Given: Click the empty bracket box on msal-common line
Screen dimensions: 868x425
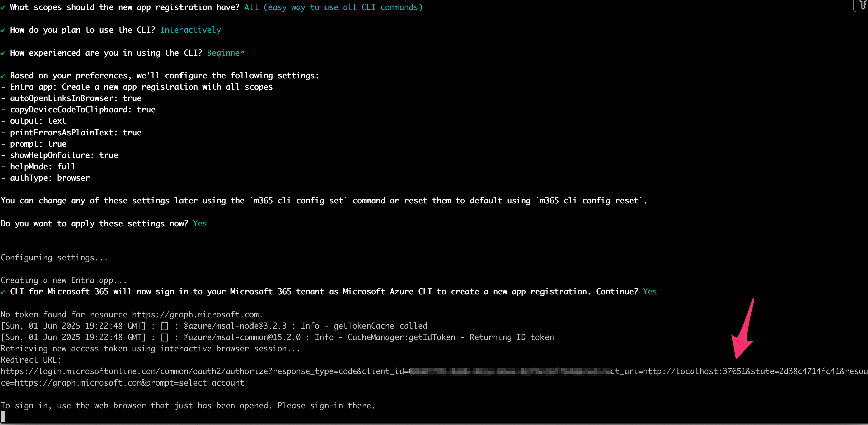Looking at the screenshot, I should click(165, 337).
